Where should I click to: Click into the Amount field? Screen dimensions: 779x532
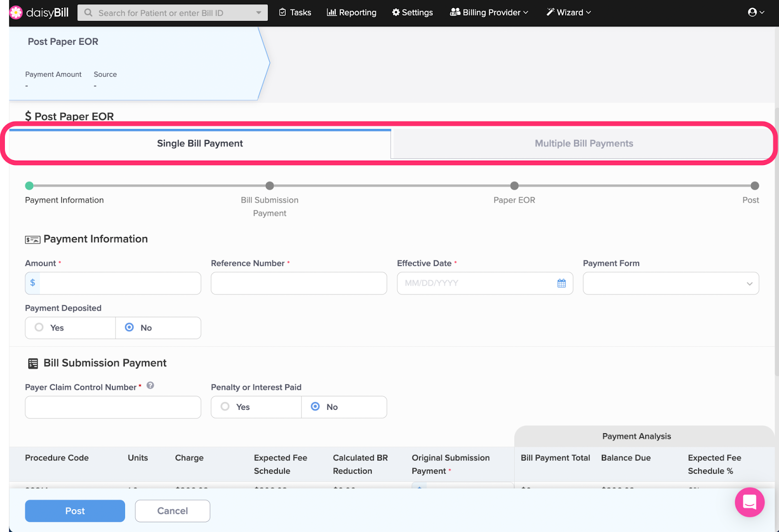coord(113,283)
